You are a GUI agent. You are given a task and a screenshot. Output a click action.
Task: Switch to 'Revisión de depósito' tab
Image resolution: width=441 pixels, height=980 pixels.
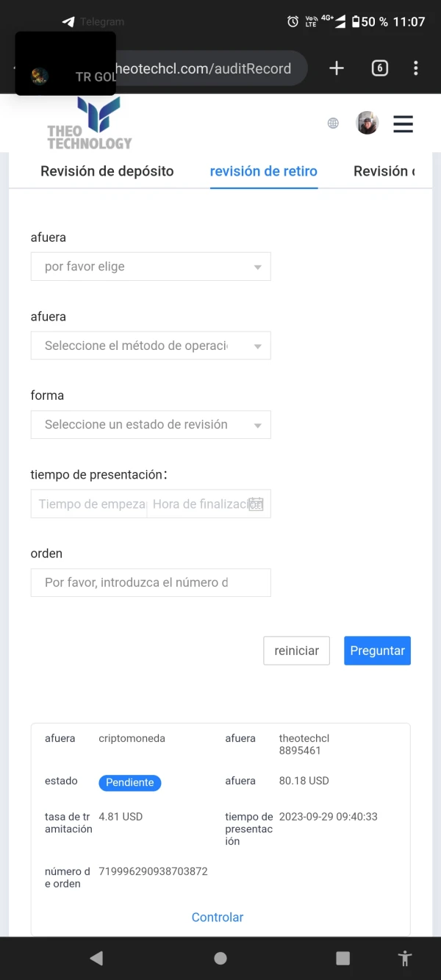107,171
